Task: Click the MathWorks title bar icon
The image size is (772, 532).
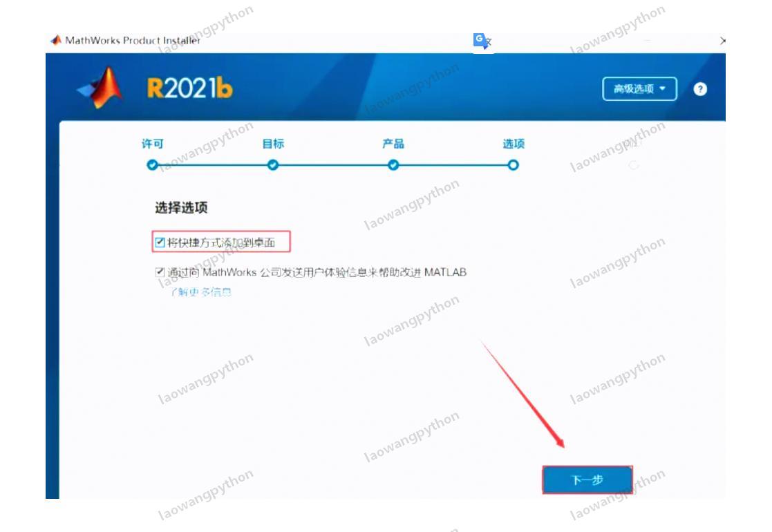Action: pyautogui.click(x=55, y=40)
